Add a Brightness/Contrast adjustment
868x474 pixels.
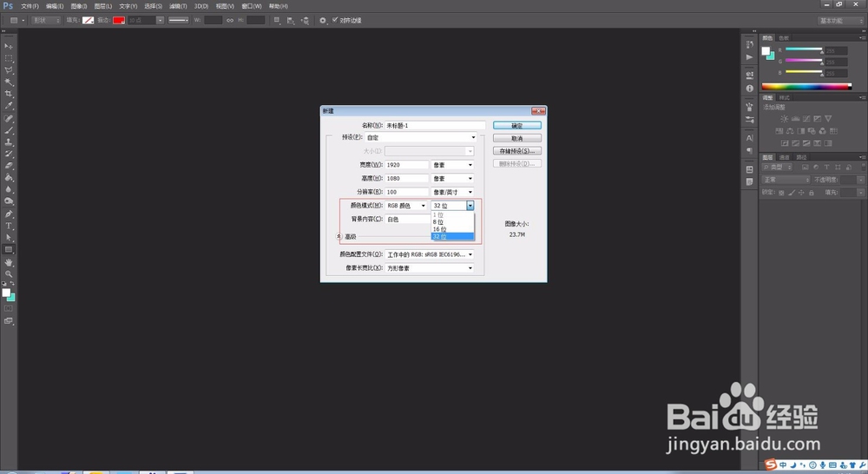pyautogui.click(x=785, y=118)
